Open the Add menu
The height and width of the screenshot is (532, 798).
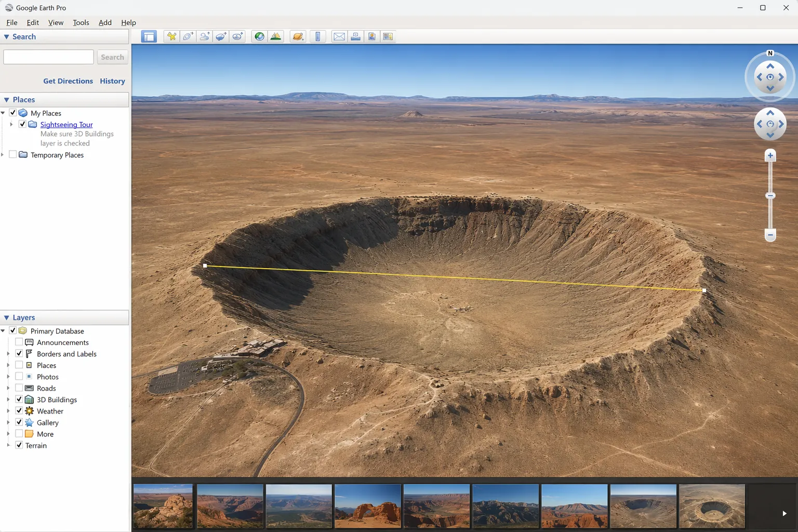(105, 22)
